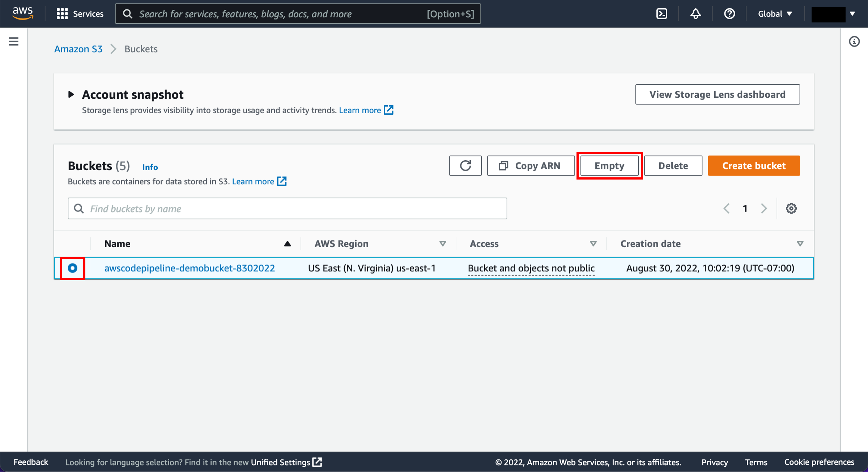Open the hamburger side navigation menu
Screen dimensions: 868x472
(13, 41)
